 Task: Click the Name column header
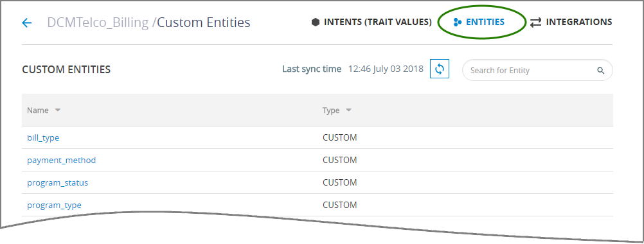pyautogui.click(x=38, y=110)
